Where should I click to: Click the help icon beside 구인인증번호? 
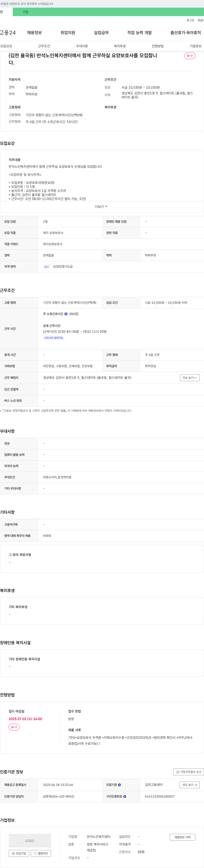125,797
